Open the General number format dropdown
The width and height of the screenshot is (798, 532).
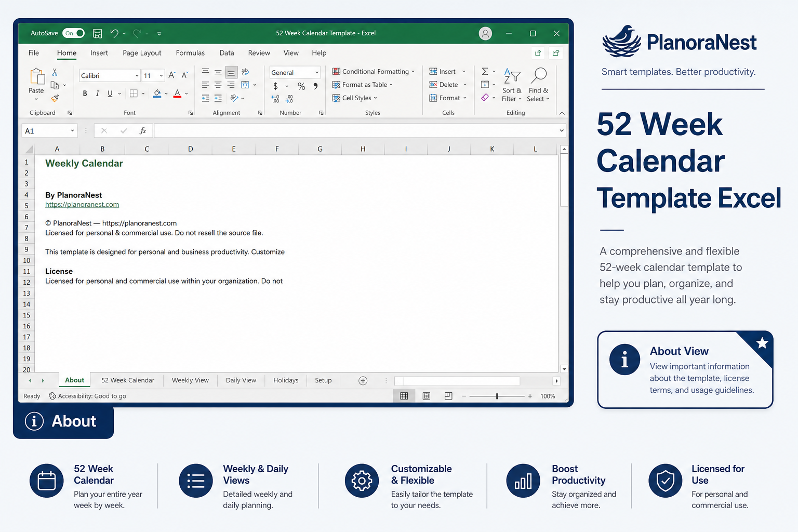point(317,73)
